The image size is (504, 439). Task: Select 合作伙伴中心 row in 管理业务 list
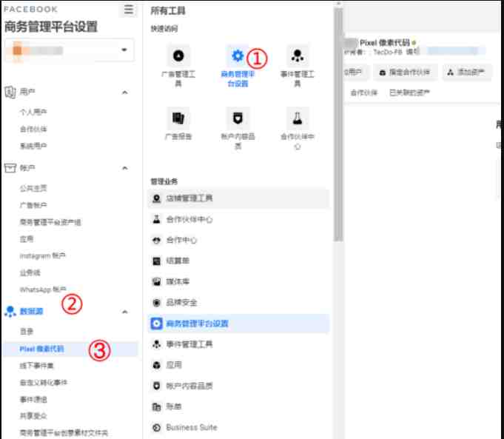click(238, 220)
